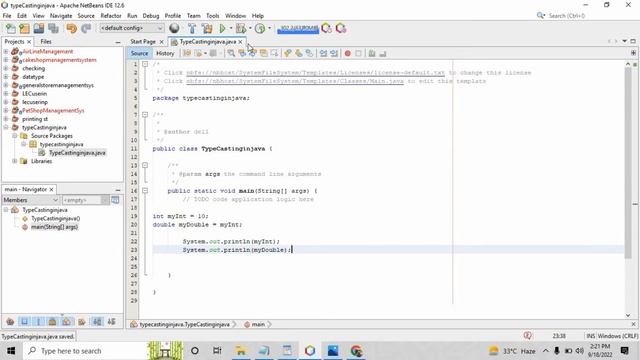
Task: Open the Refactor menu
Action: coord(111,16)
